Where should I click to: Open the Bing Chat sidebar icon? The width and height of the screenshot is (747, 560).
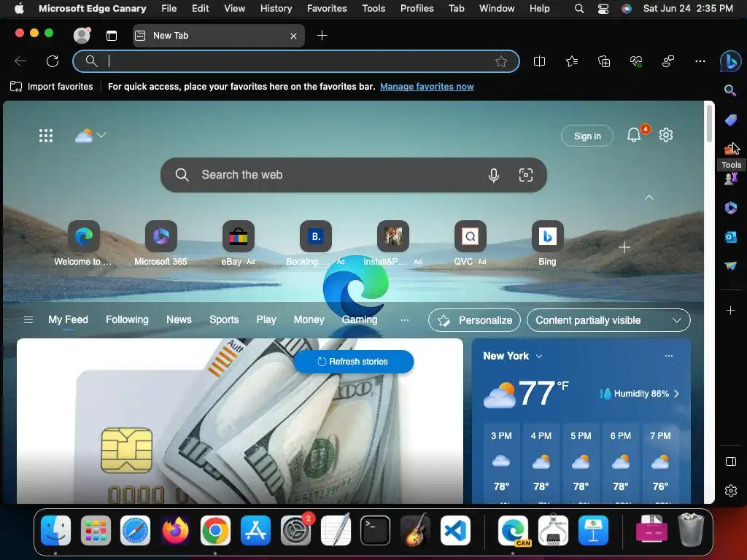point(730,61)
